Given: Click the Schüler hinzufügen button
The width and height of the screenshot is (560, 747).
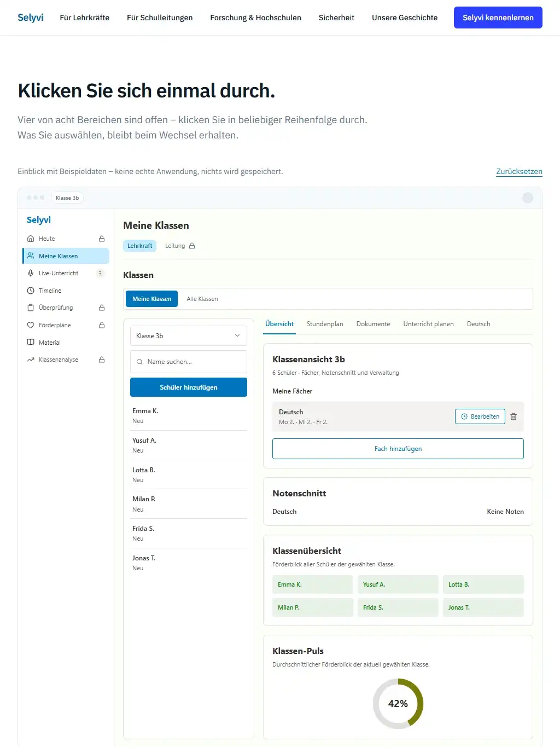Looking at the screenshot, I should pyautogui.click(x=189, y=387).
